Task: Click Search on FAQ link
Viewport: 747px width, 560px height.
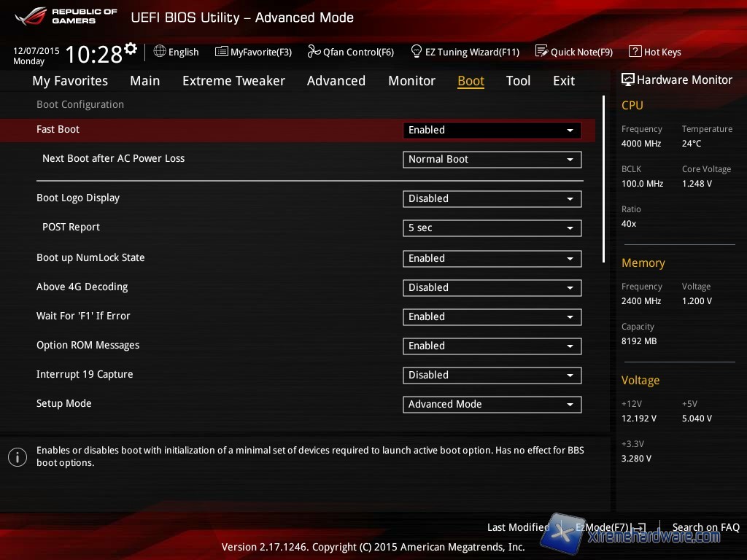Action: click(x=705, y=527)
